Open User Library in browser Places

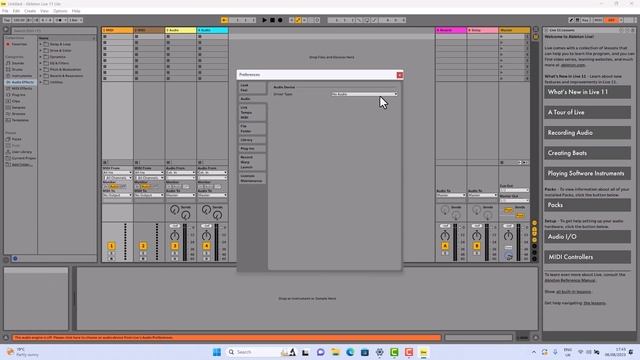tap(21, 152)
